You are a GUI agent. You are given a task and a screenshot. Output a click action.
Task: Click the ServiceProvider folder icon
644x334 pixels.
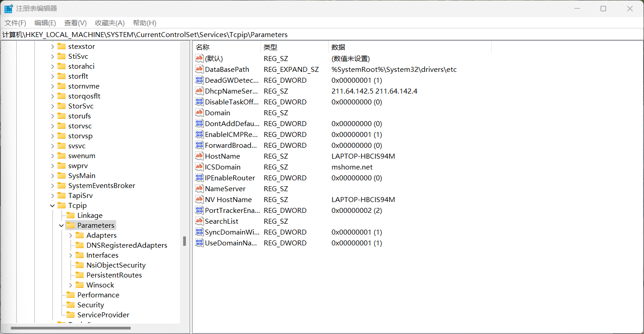[x=71, y=315]
